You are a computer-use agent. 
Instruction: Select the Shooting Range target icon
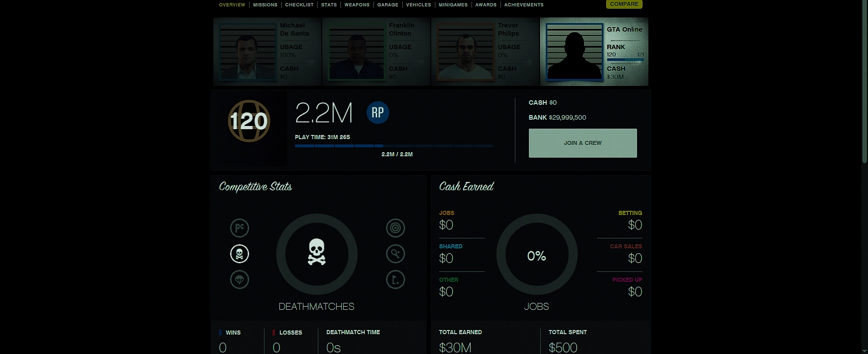point(396,228)
